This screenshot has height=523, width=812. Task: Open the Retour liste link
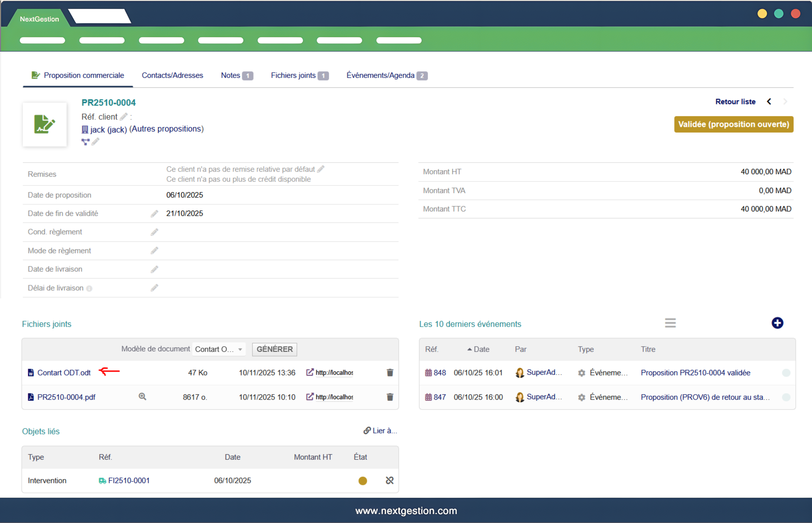coord(735,102)
